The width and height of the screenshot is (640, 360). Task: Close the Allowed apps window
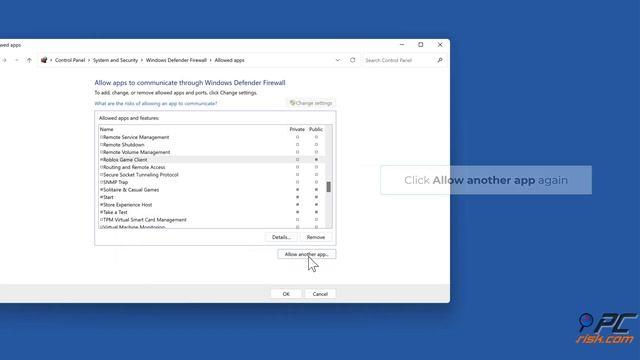tap(440, 44)
